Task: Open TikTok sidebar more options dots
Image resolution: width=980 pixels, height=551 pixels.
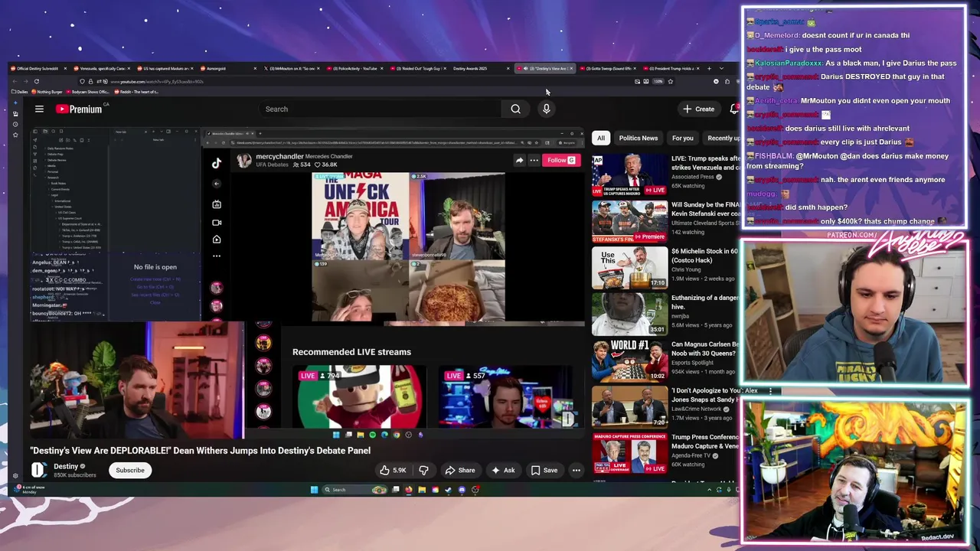Action: pos(217,256)
